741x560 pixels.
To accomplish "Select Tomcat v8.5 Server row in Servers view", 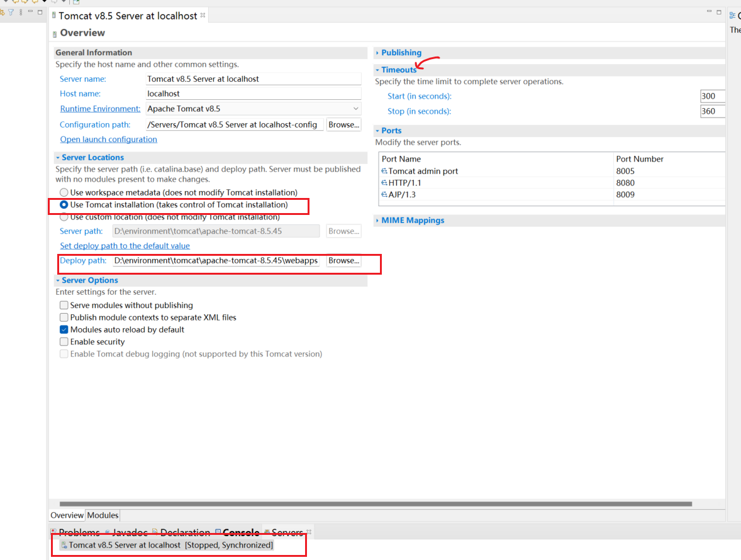I will coord(167,546).
